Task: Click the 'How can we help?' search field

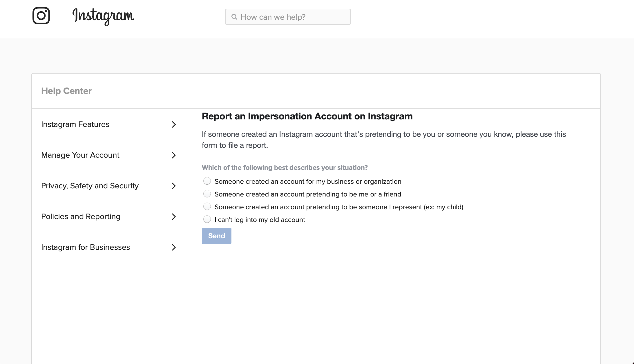Action: pyautogui.click(x=288, y=17)
